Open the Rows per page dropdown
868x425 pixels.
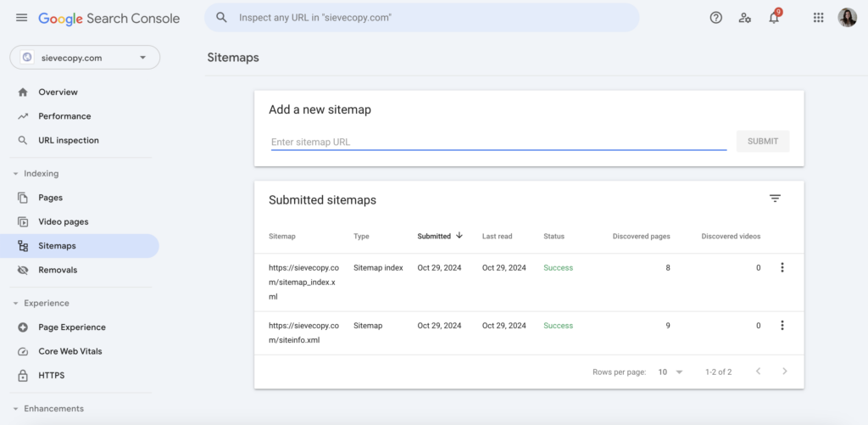coord(670,372)
